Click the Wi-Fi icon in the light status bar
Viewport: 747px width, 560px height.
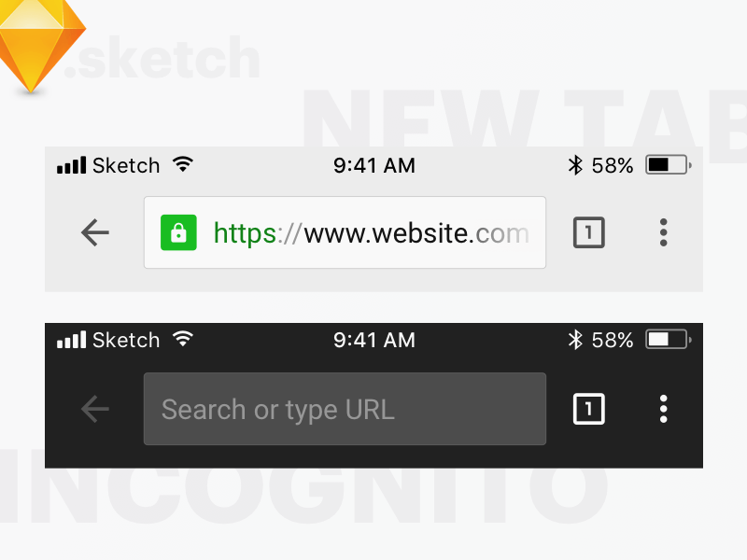[x=181, y=164]
